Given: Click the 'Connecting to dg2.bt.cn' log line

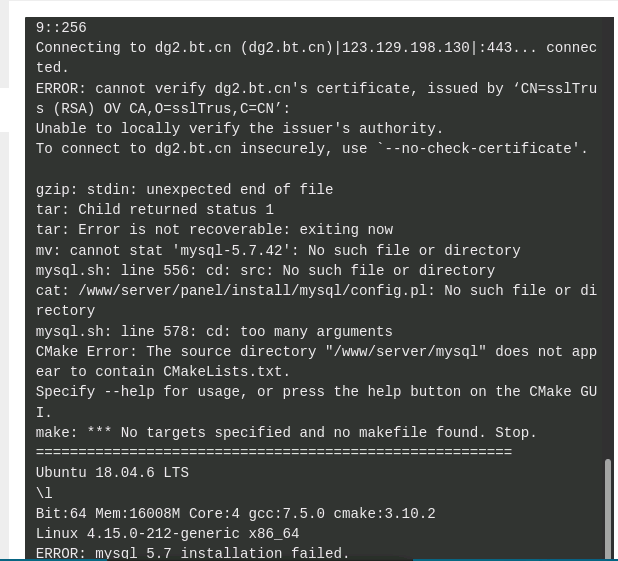Looking at the screenshot, I should [316, 58].
